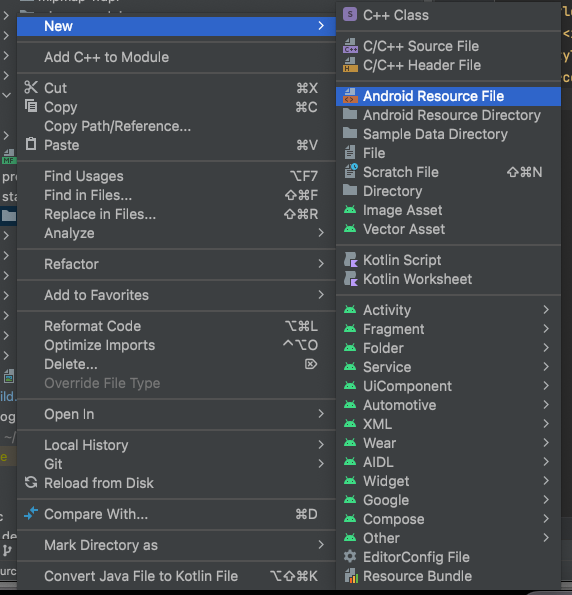Viewport: 572px width, 595px height.
Task: Click the Kotlin Worksheet icon
Action: [x=351, y=279]
